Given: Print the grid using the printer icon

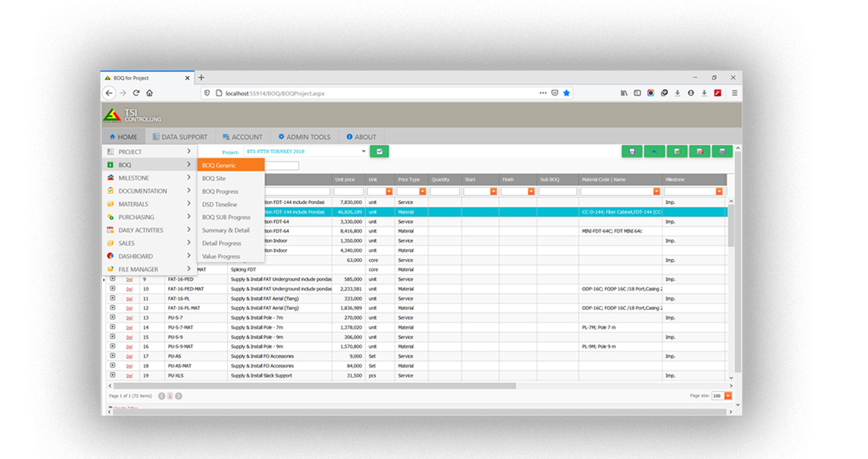Looking at the screenshot, I should 723,151.
